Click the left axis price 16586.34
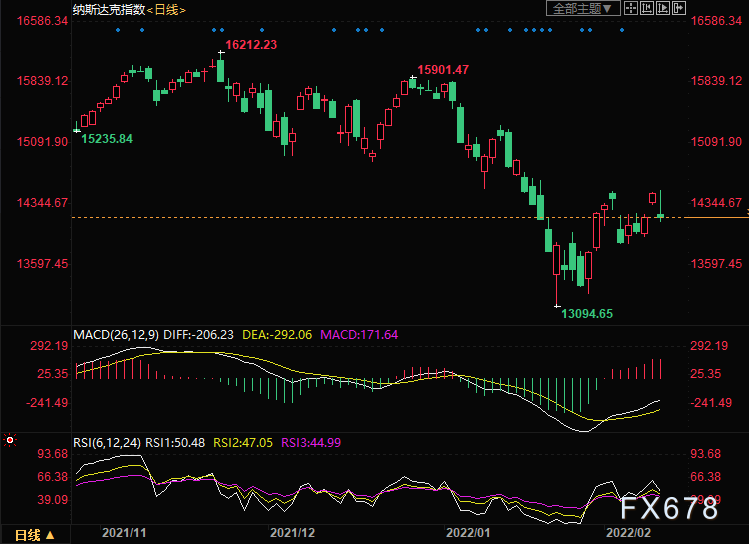This screenshot has width=749, height=544. [x=43, y=21]
